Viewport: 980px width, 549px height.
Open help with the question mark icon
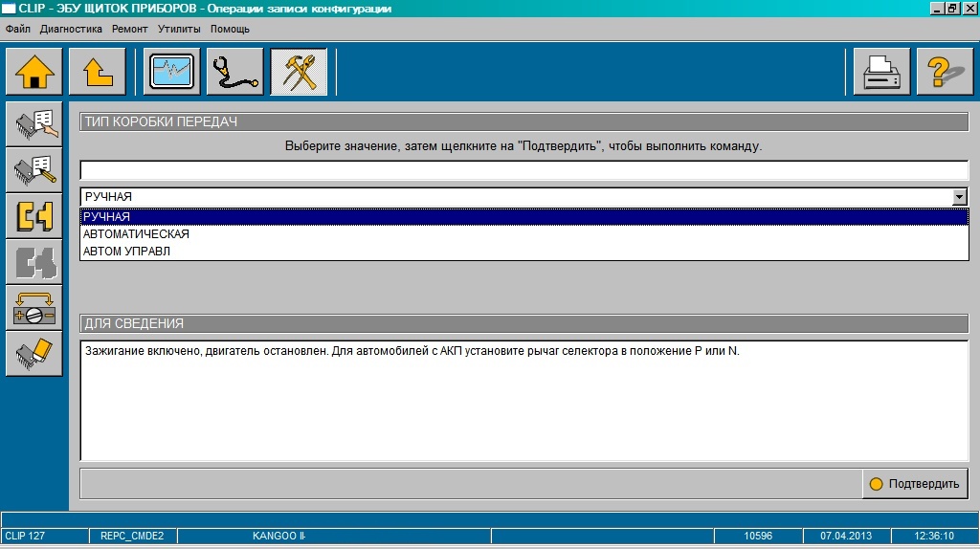[x=945, y=72]
